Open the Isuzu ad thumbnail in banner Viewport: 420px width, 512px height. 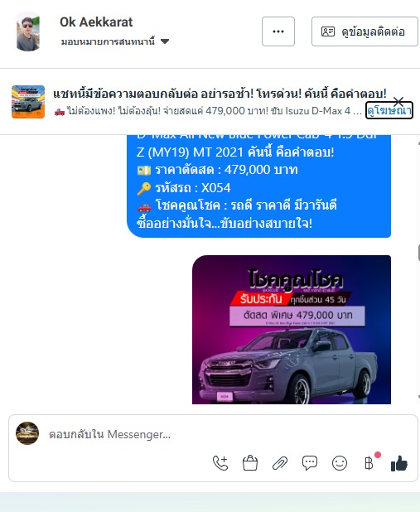click(x=28, y=102)
